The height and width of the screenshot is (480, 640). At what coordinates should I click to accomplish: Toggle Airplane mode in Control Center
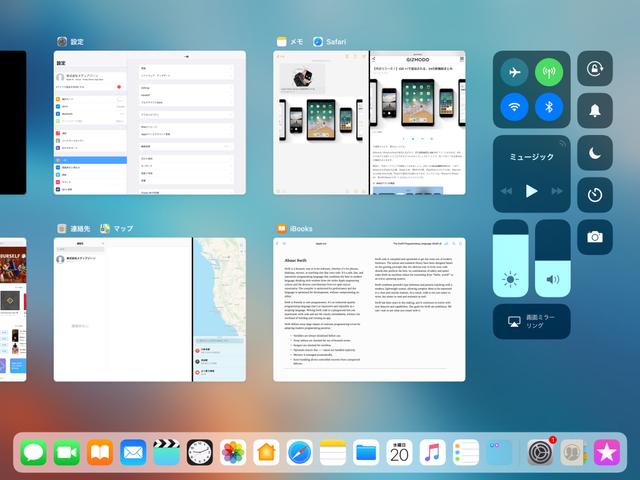tap(514, 72)
